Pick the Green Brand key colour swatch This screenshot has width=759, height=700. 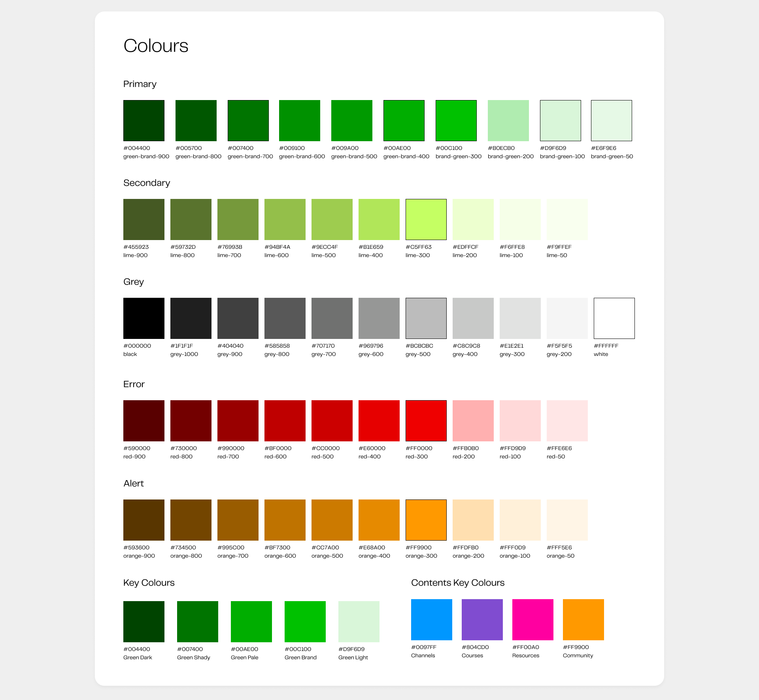[305, 622]
